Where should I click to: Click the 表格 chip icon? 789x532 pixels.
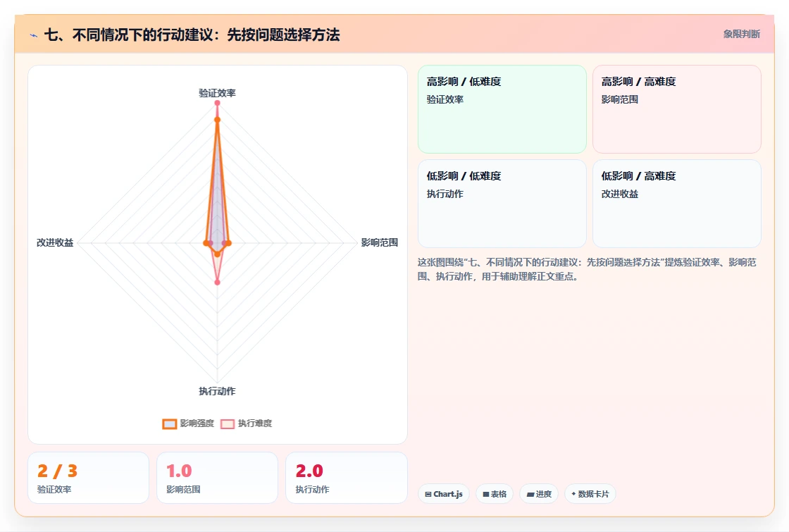[x=486, y=494]
